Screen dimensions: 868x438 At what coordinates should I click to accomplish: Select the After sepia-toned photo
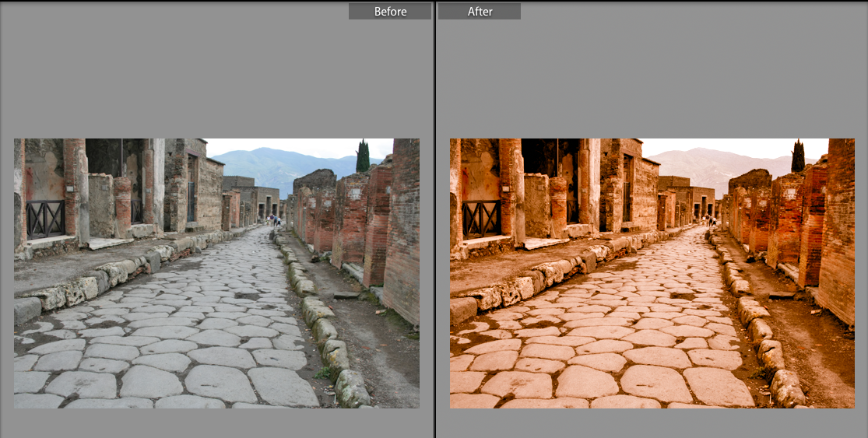[652, 273]
